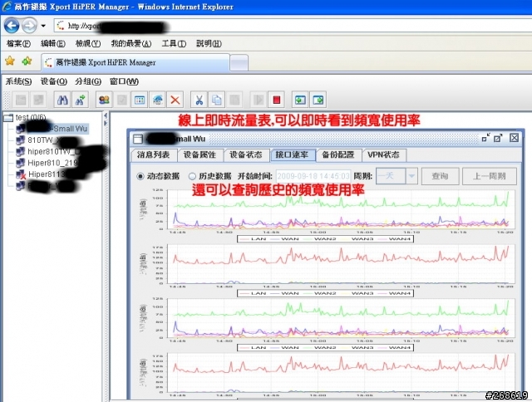Open the 檔案(F) browser menu

pyautogui.click(x=18, y=44)
